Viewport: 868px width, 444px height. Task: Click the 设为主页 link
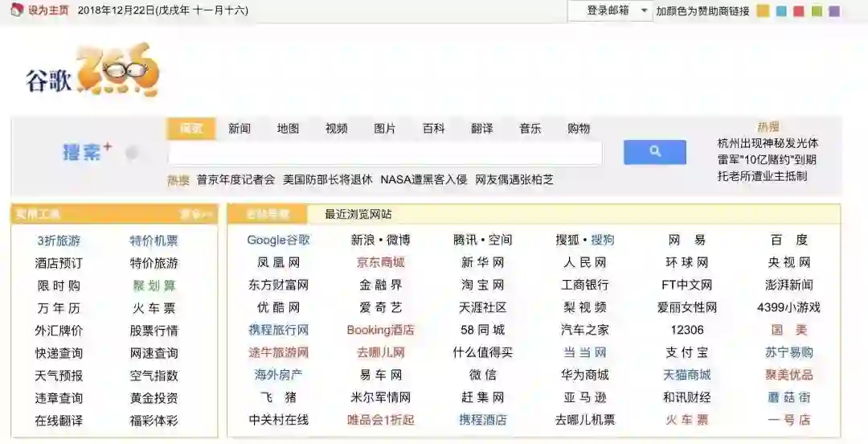point(49,10)
